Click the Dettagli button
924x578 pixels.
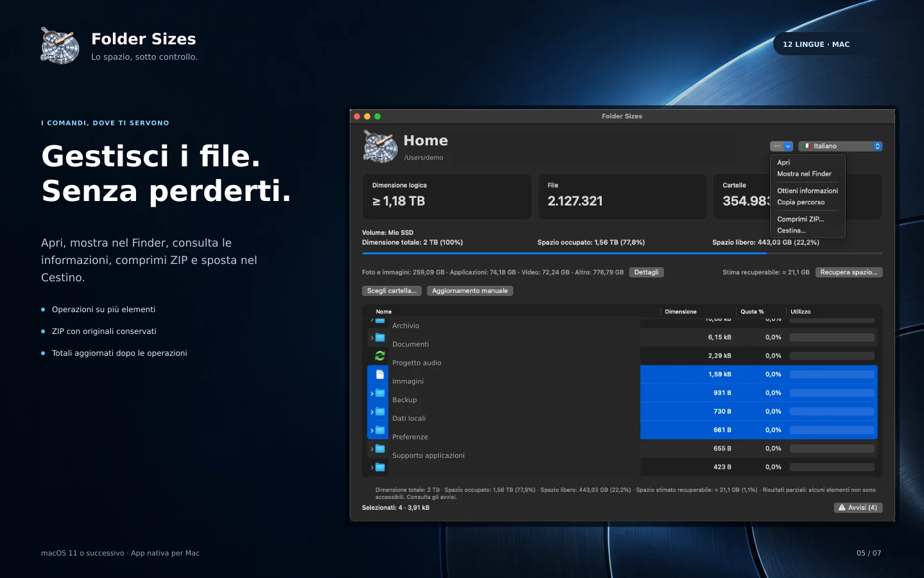[x=646, y=272]
